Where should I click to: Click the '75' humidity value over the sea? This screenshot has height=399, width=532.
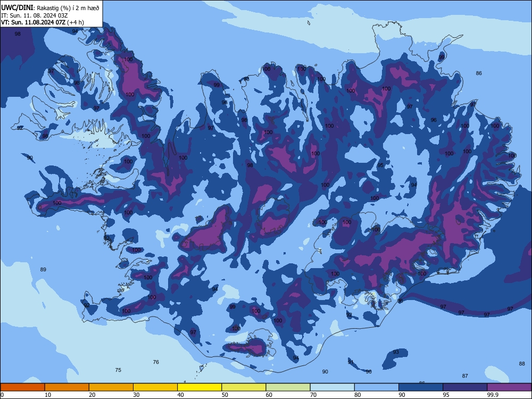click(x=118, y=370)
